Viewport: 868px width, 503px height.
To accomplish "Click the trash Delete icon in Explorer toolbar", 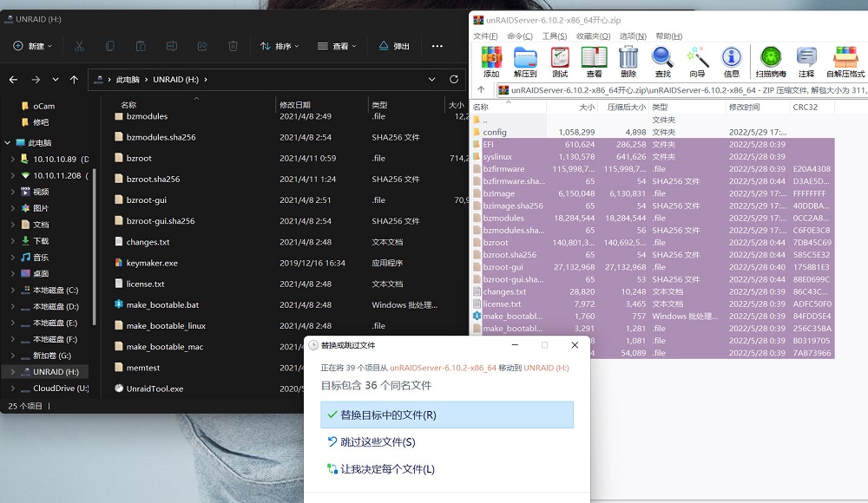I will coord(233,46).
